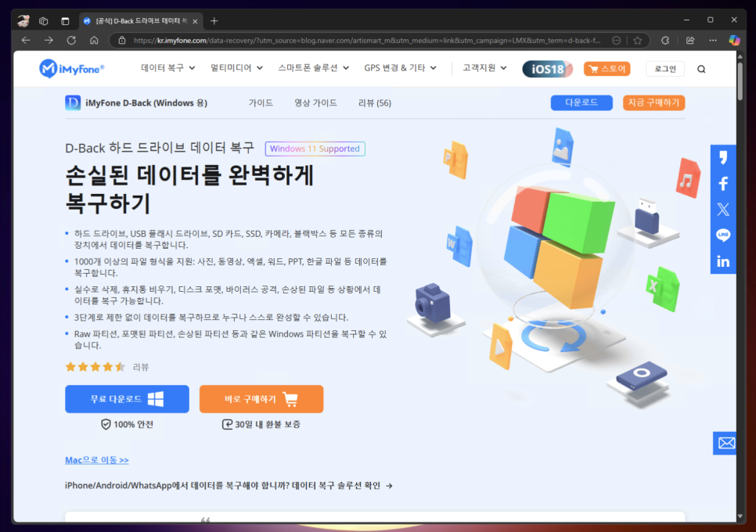
Task: Click iMyFone D-Back (Windows 용) title
Action: pos(146,102)
